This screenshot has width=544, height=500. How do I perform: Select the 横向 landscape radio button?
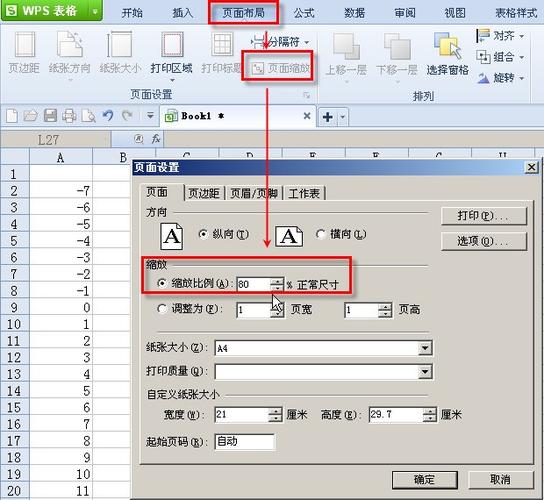click(321, 234)
